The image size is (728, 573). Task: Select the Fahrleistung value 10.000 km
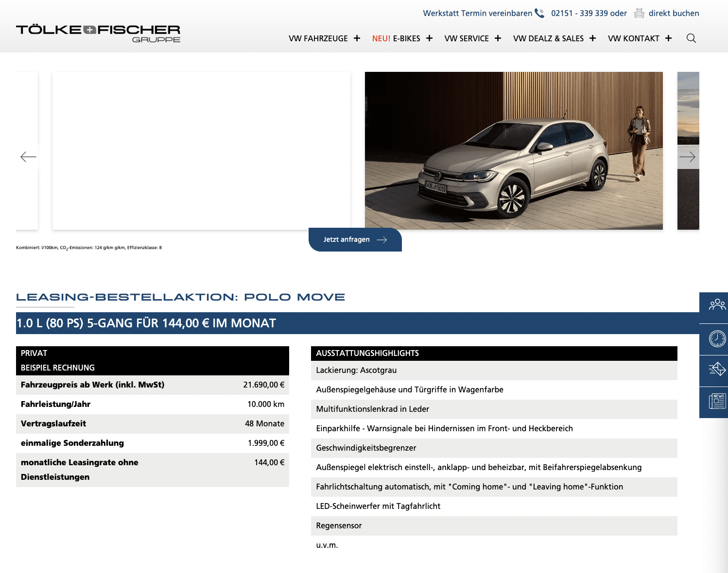pos(266,404)
